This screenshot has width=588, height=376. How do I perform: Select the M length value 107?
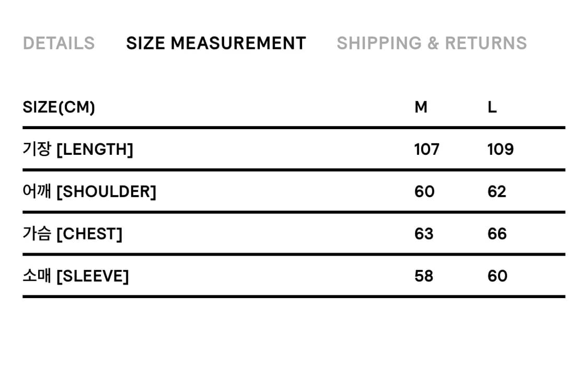coord(426,150)
